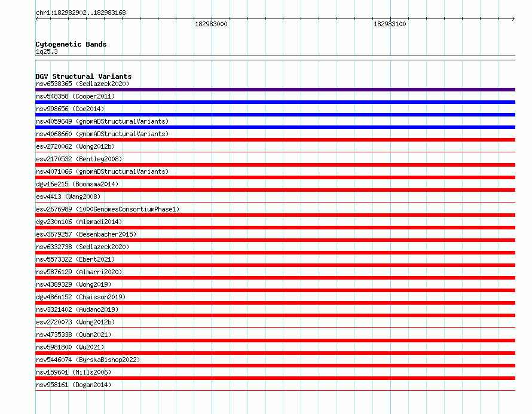
Task: Click nsv4068660 (gnomADStructuralVariants) label
Action: tap(102, 134)
